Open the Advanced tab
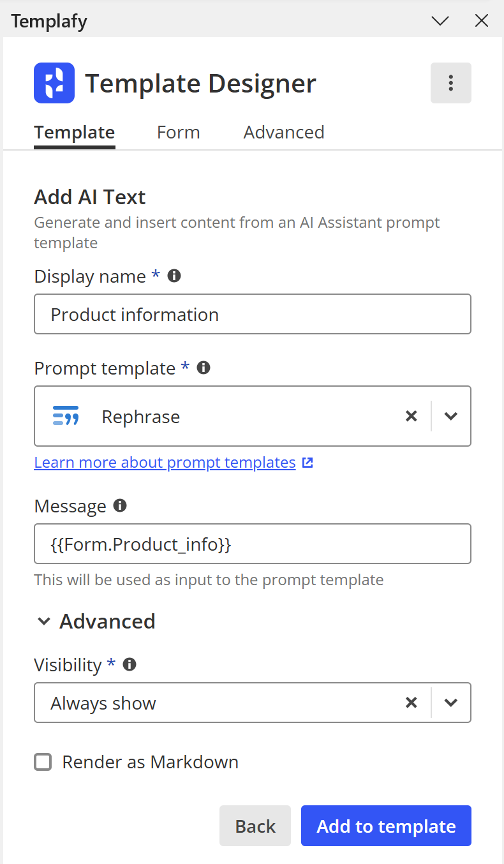 tap(284, 132)
